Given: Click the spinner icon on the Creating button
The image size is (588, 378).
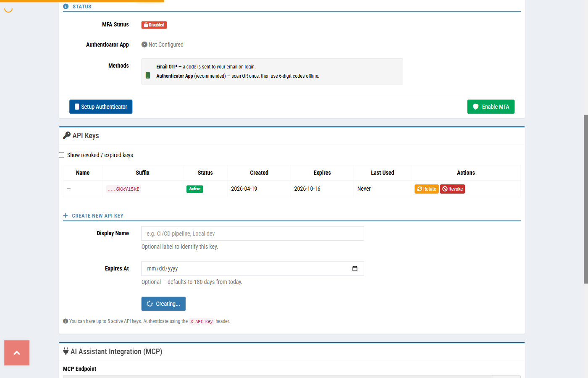Looking at the screenshot, I should coord(150,304).
